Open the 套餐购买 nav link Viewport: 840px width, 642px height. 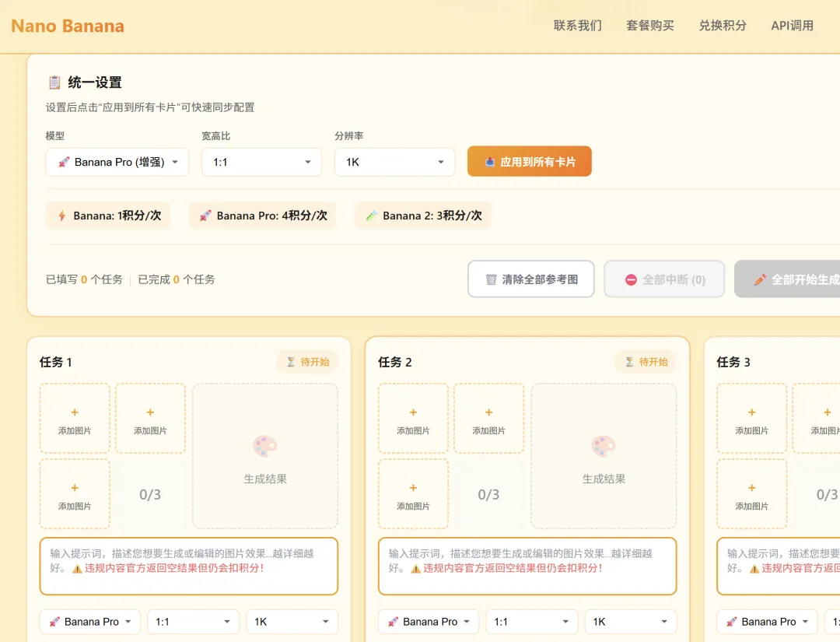coord(649,26)
